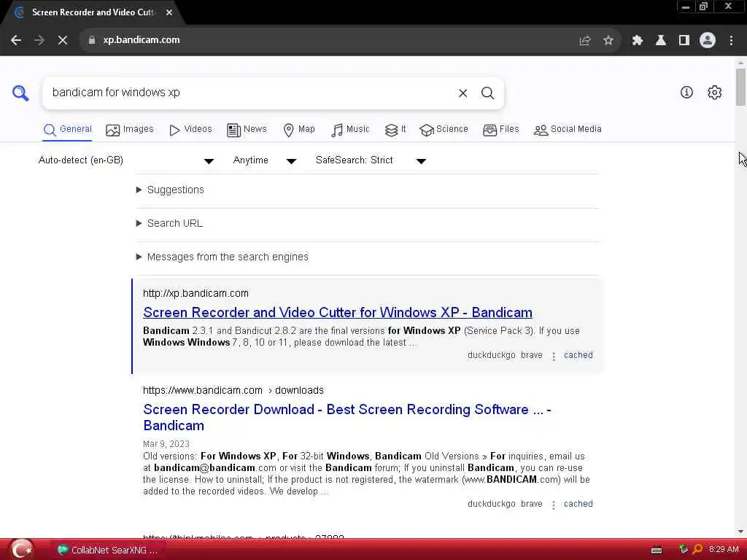This screenshot has width=747, height=560.
Task: Clear the search query with X icon
Action: coord(462,93)
